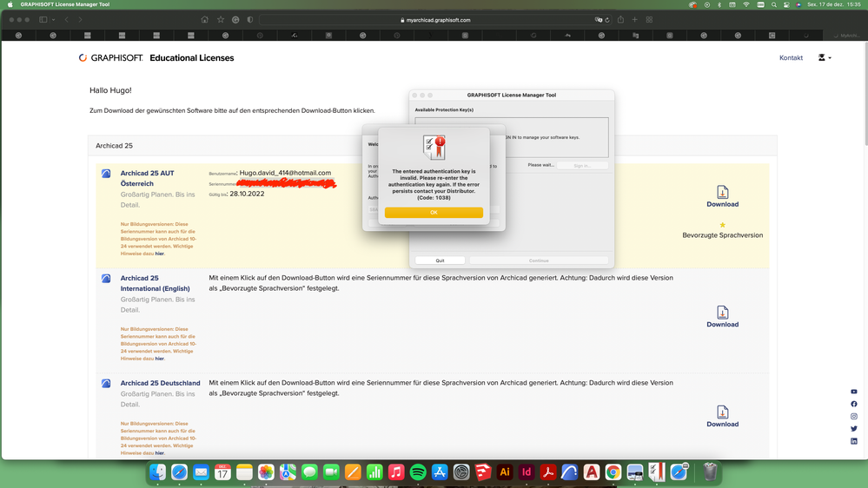Open the sidebar button dropdown arrow
This screenshot has width=868, height=488.
[x=53, y=19]
